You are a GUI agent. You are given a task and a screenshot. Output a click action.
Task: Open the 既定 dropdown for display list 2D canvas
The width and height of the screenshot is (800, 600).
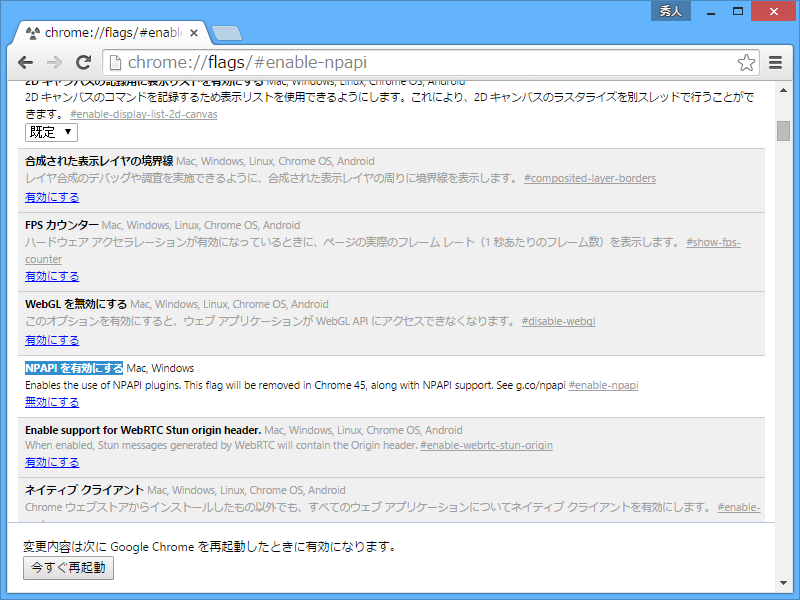click(x=50, y=131)
